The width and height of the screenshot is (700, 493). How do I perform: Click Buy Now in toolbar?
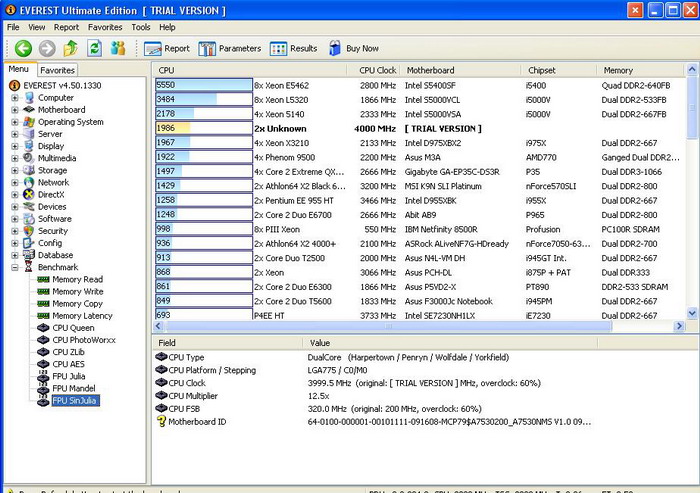click(354, 49)
